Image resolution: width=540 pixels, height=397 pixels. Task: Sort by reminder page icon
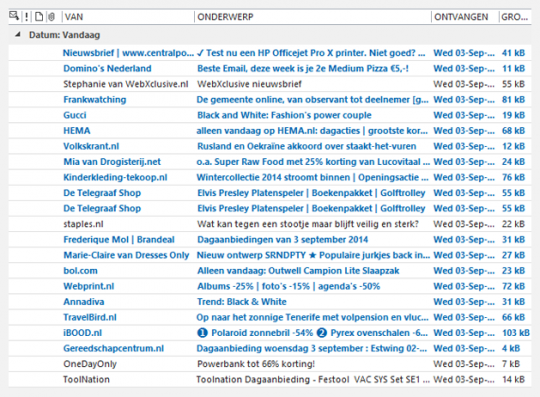tap(39, 17)
